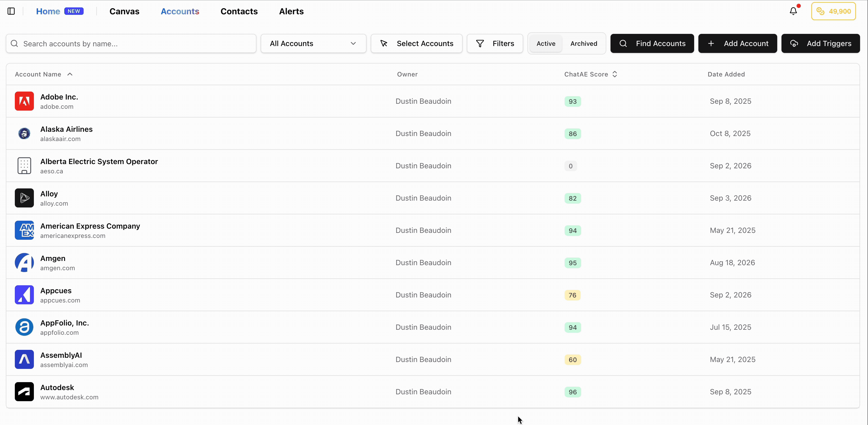Click the cloud icon in Add Triggers

tap(794, 43)
